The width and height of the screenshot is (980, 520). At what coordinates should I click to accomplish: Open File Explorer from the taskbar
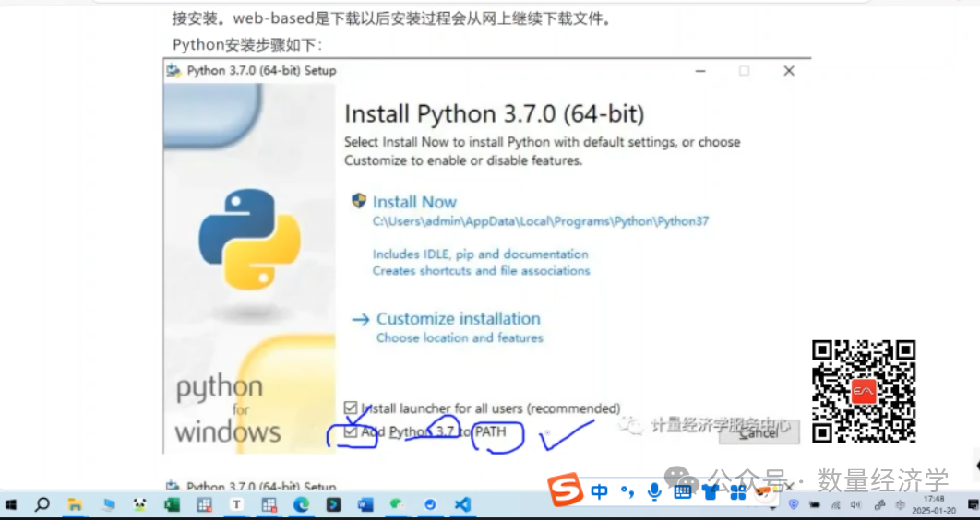75,504
